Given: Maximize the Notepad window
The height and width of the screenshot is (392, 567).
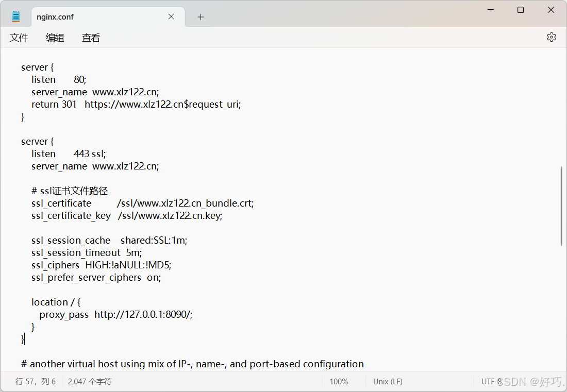Looking at the screenshot, I should 521,10.
